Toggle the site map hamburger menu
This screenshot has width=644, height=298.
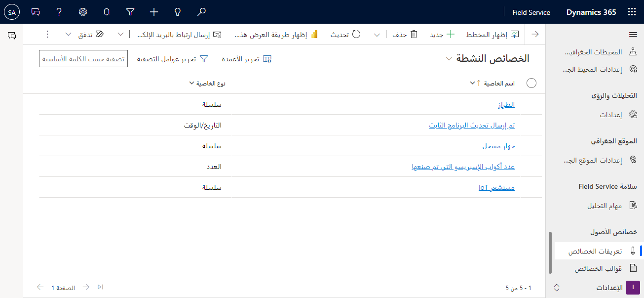pyautogui.click(x=633, y=34)
